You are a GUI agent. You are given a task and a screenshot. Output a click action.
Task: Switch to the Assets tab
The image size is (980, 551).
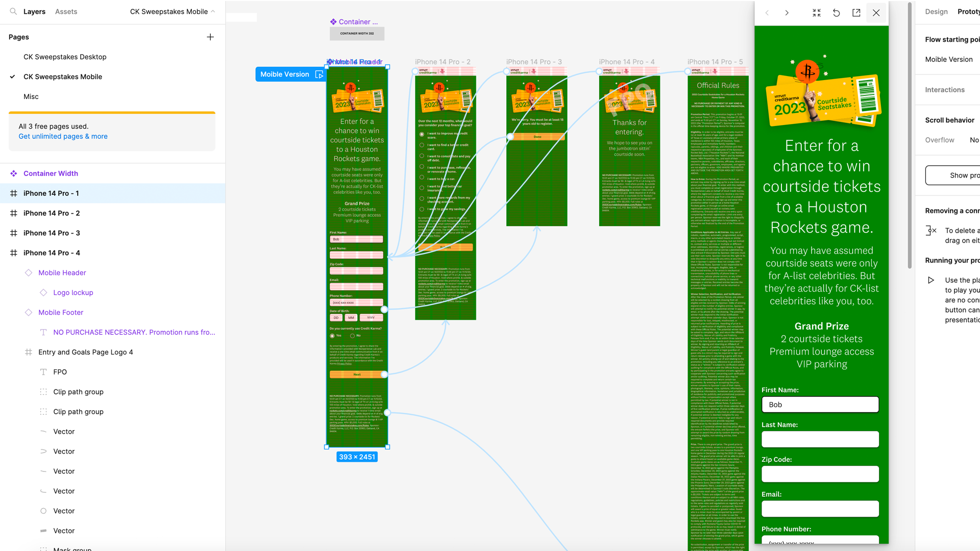coord(66,11)
